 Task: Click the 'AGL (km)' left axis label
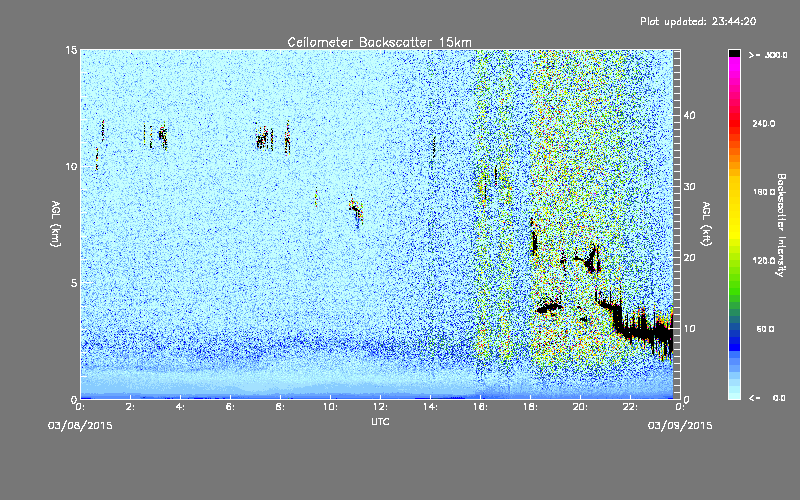click(56, 224)
